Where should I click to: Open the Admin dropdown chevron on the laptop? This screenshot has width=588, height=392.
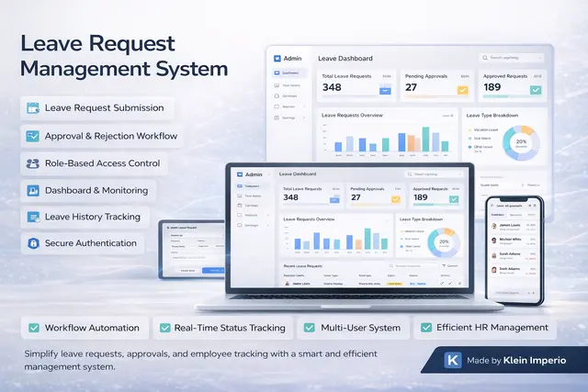(269, 174)
